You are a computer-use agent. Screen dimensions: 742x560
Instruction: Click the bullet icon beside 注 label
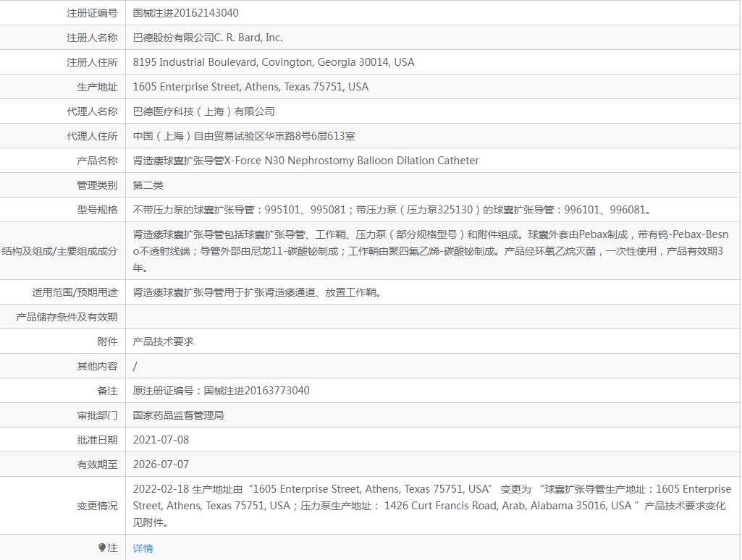(102, 548)
